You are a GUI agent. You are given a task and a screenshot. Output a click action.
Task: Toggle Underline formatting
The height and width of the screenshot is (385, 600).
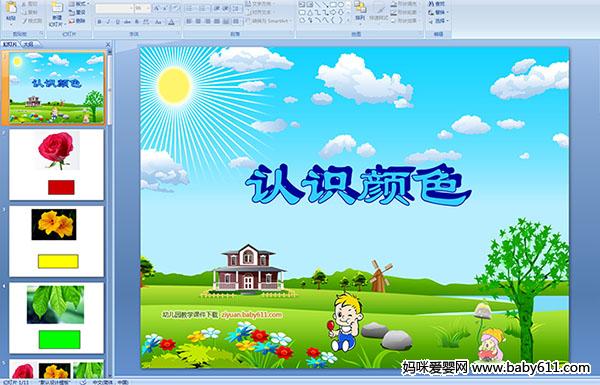click(117, 22)
